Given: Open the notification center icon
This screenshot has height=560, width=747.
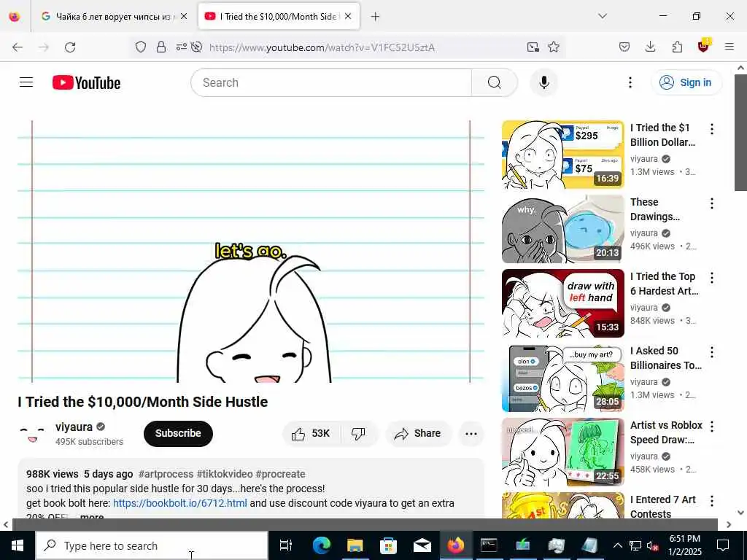Looking at the screenshot, I should [723, 545].
